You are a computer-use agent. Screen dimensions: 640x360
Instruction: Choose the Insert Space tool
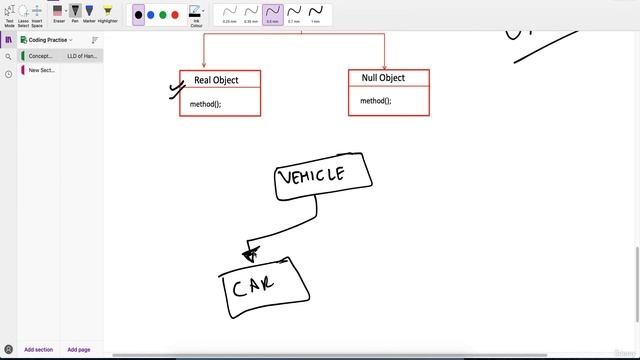click(37, 16)
